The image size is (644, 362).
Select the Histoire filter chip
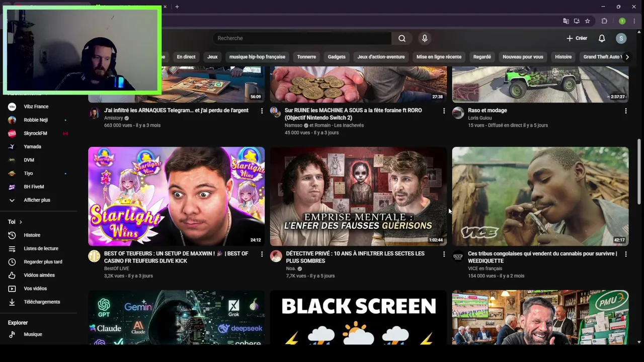(563, 57)
